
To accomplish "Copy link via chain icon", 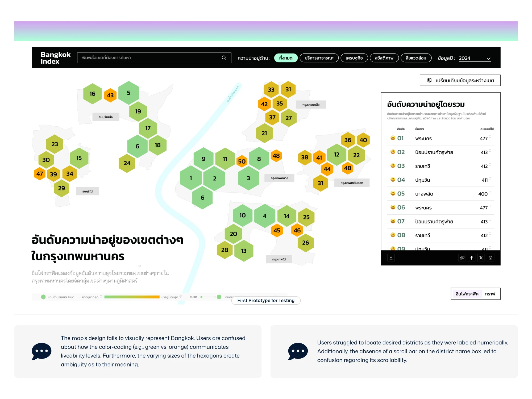I will tap(462, 257).
